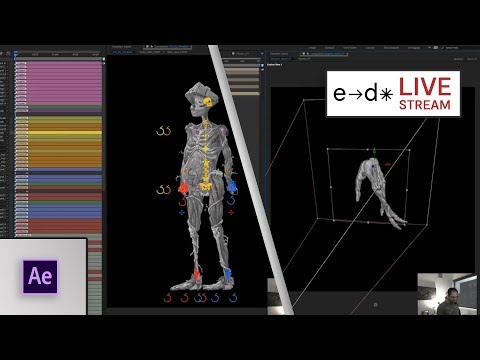Image resolution: width=480 pixels, height=360 pixels.
Task: Click the top-middle handle of the hand bounding box
Action: pos(368,150)
